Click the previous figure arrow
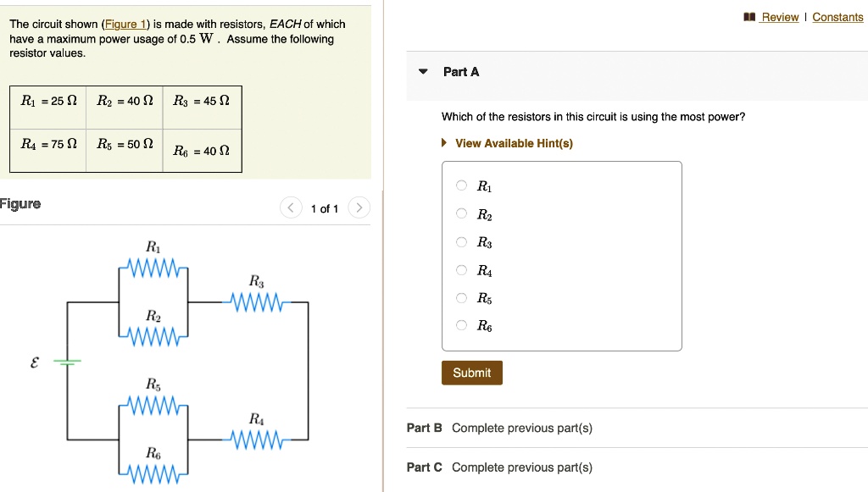Screen dimensions: 868x492 tap(290, 207)
